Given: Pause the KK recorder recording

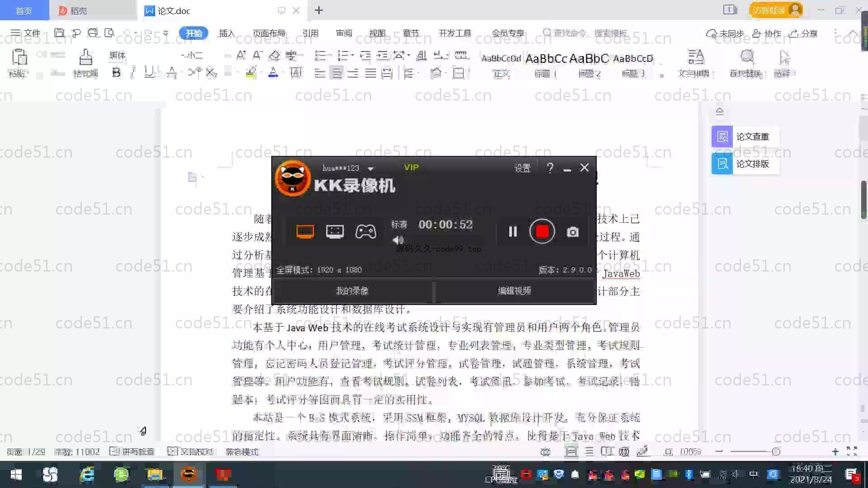Looking at the screenshot, I should [x=513, y=232].
